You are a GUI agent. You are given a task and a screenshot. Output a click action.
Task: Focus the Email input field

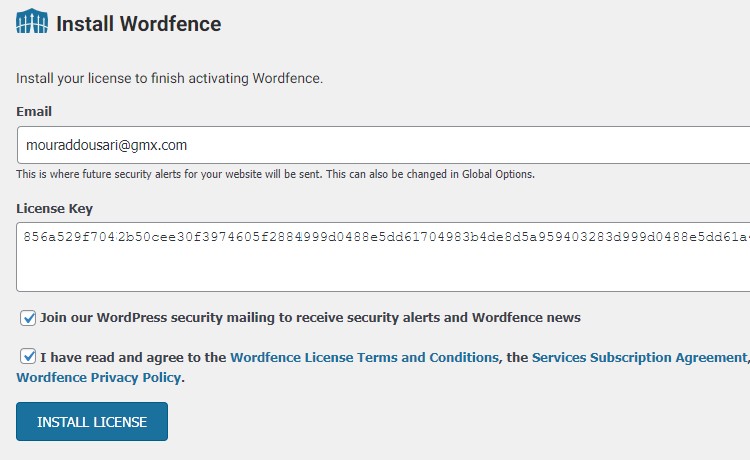[383, 145]
